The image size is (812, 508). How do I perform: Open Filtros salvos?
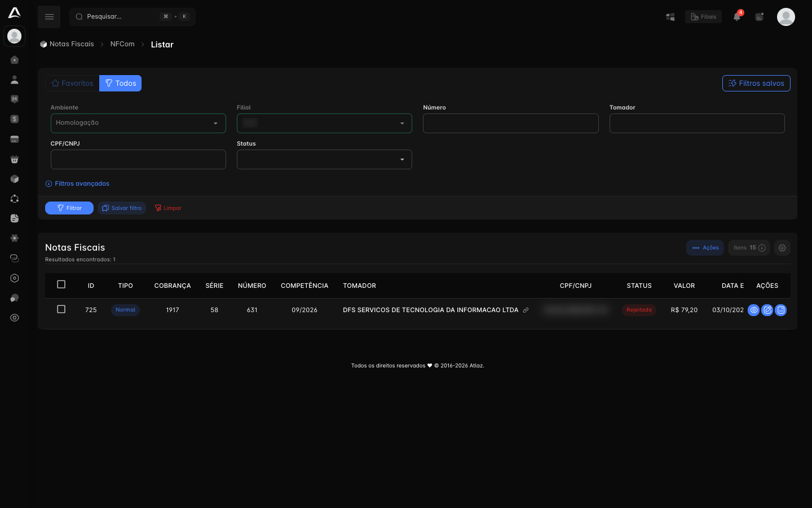pyautogui.click(x=756, y=83)
